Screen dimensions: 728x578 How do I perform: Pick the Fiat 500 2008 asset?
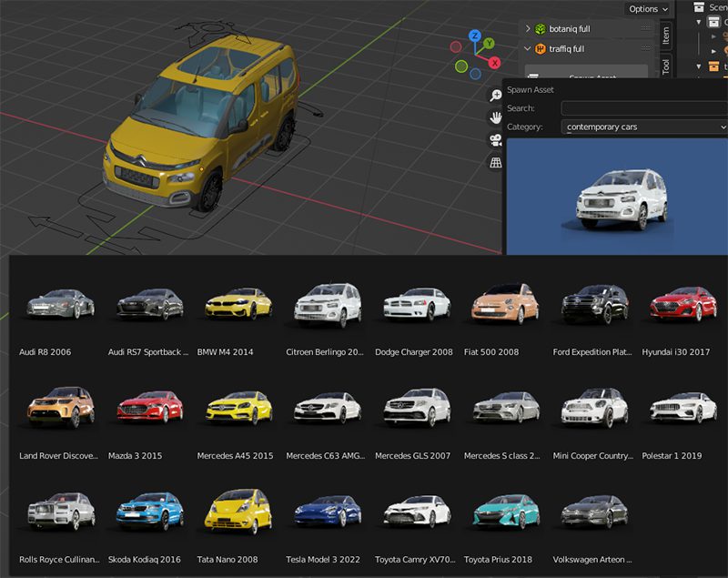point(505,303)
